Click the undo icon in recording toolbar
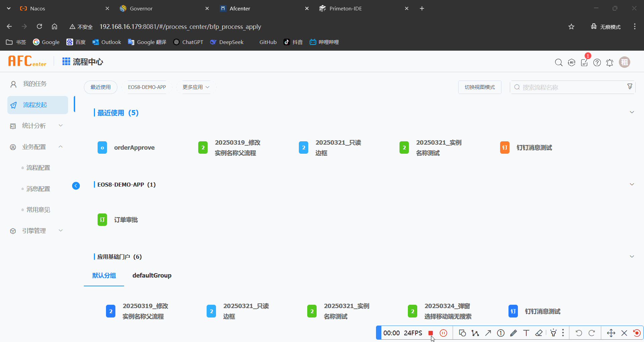The image size is (644, 342). (x=579, y=333)
